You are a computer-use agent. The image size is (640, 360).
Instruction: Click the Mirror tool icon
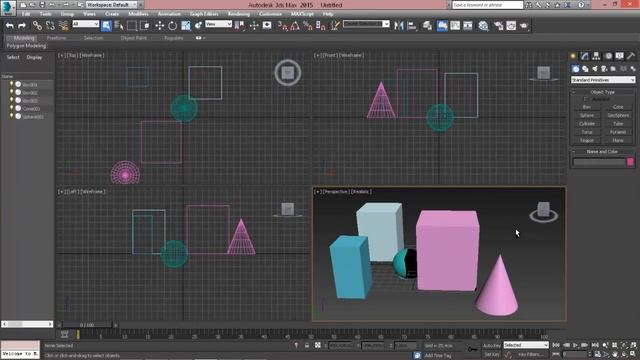tap(399, 26)
